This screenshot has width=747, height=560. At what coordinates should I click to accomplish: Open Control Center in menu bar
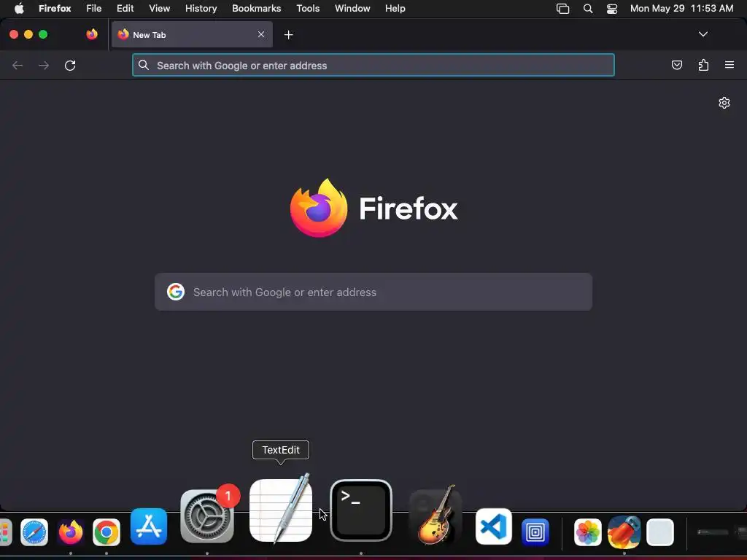(612, 9)
